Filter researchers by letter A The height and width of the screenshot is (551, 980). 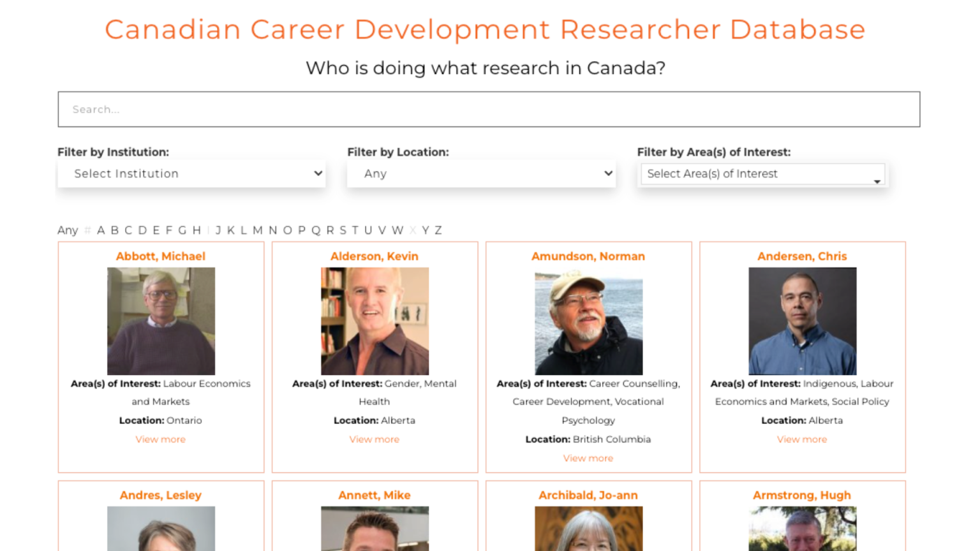pos(100,230)
